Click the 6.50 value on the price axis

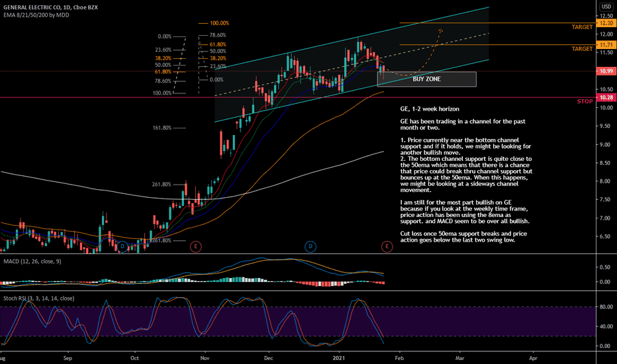pos(605,236)
